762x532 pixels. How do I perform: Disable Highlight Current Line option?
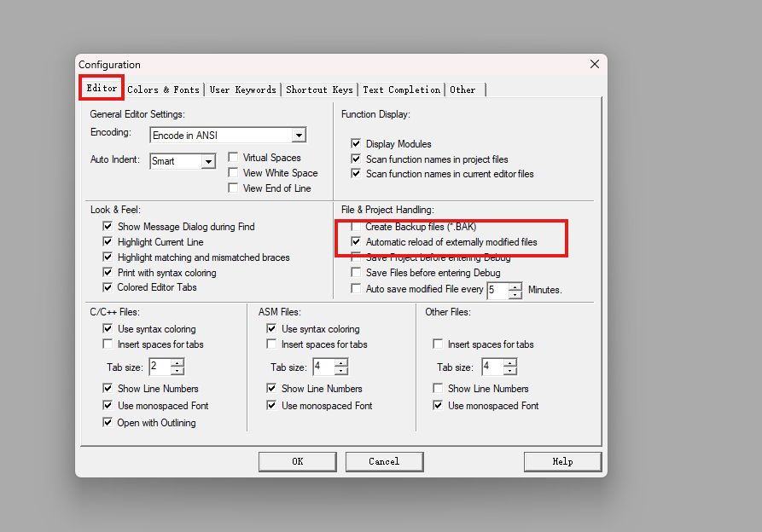coord(108,242)
